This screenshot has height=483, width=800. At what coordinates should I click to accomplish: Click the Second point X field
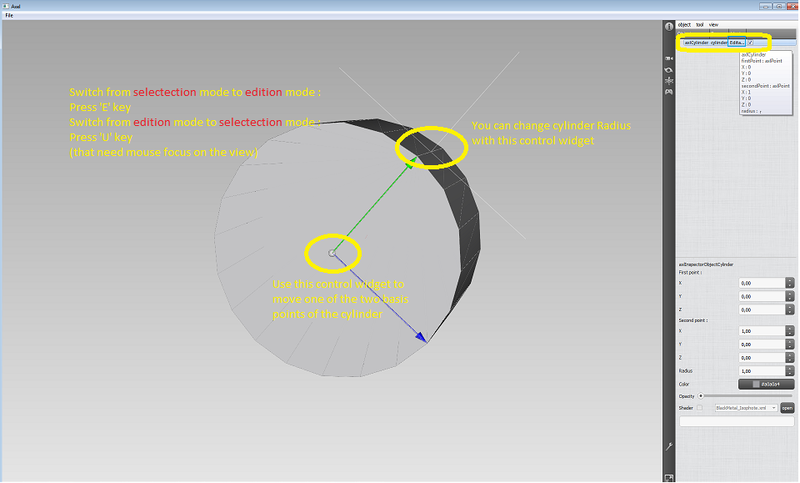click(762, 331)
